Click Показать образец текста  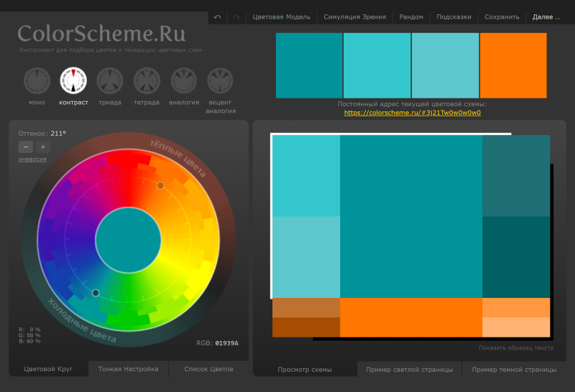(x=516, y=347)
